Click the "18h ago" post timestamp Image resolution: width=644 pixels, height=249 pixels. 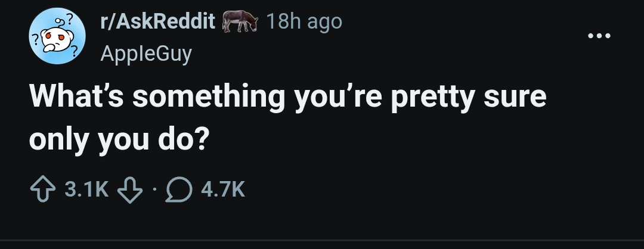click(304, 22)
